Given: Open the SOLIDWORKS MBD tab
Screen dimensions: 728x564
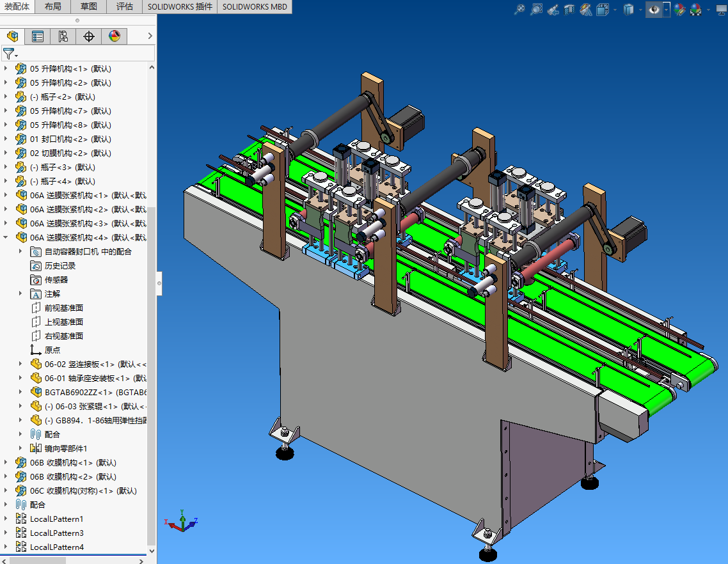Looking at the screenshot, I should 255,6.
